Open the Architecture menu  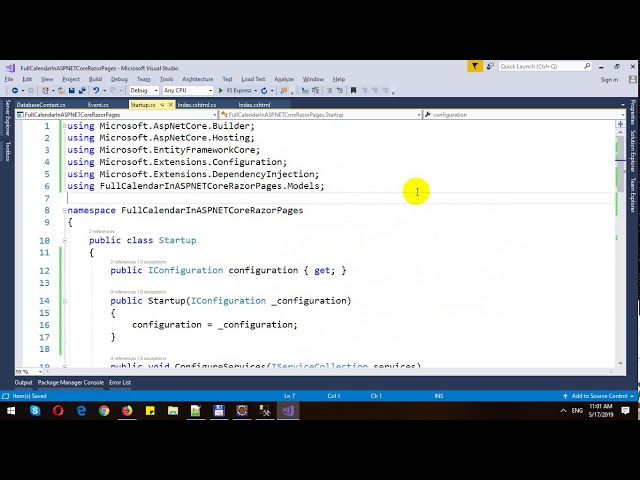198,79
